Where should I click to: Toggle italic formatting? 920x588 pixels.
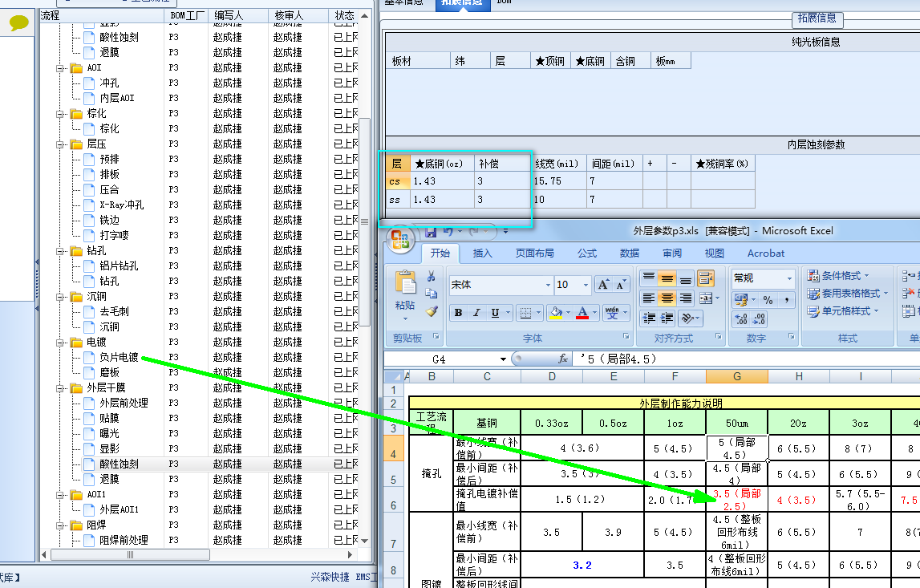coord(476,313)
